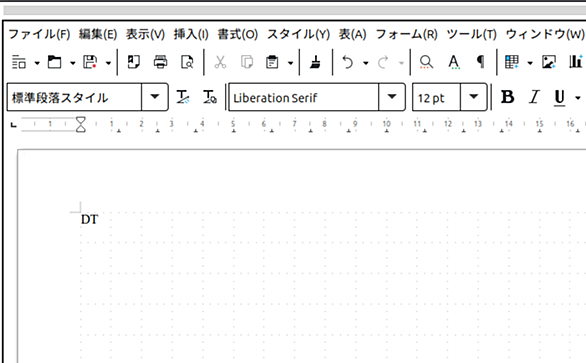
Task: Toggle Bold formatting
Action: tap(508, 97)
